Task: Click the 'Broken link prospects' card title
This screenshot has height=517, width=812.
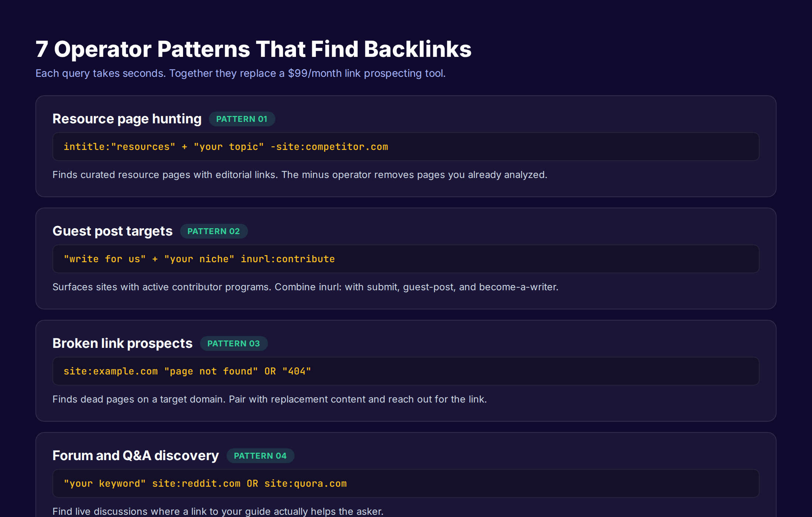Action: click(x=123, y=343)
